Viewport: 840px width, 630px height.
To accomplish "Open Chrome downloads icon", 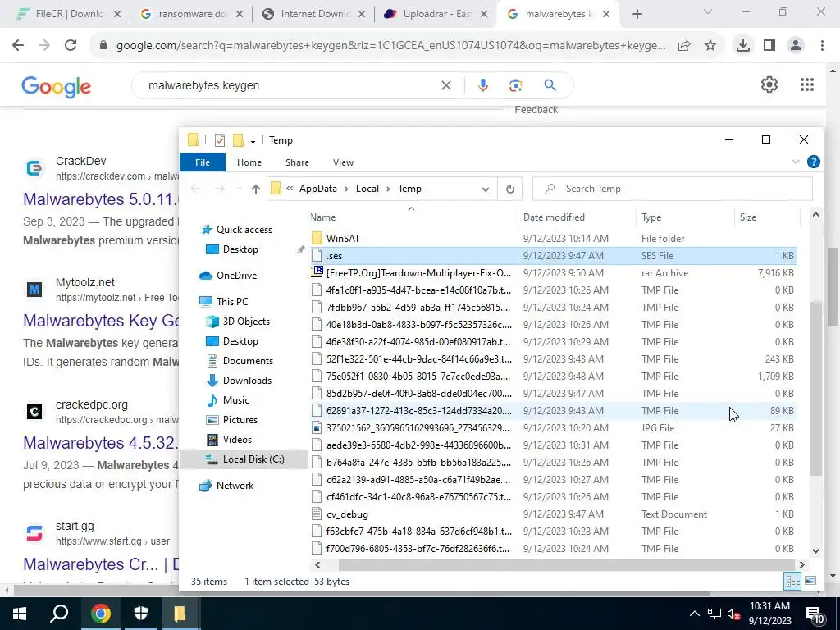I will (743, 46).
